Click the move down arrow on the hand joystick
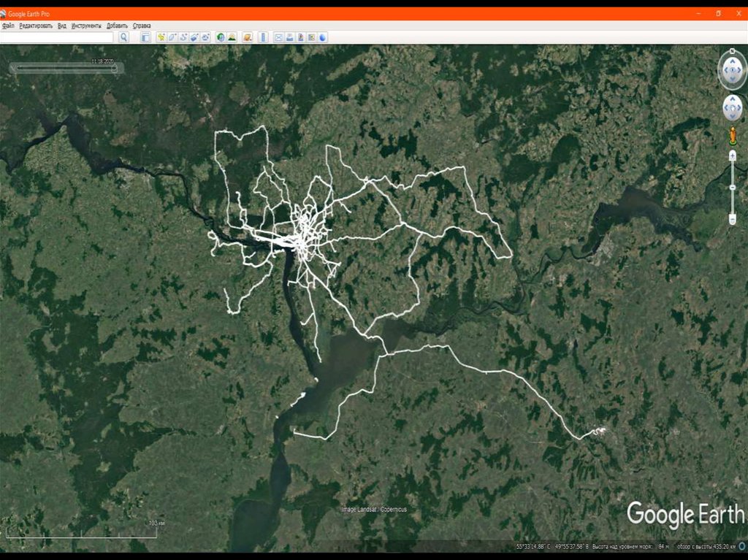 [732, 115]
